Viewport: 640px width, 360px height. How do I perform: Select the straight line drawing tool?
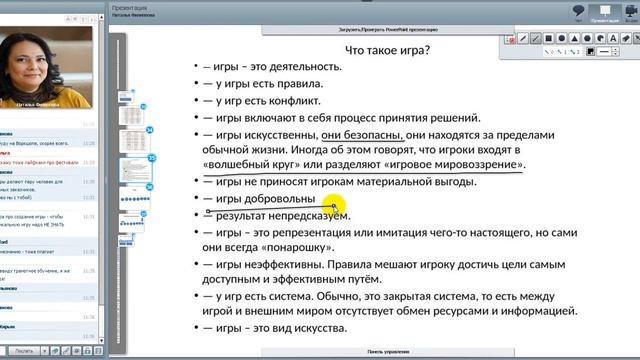536,39
